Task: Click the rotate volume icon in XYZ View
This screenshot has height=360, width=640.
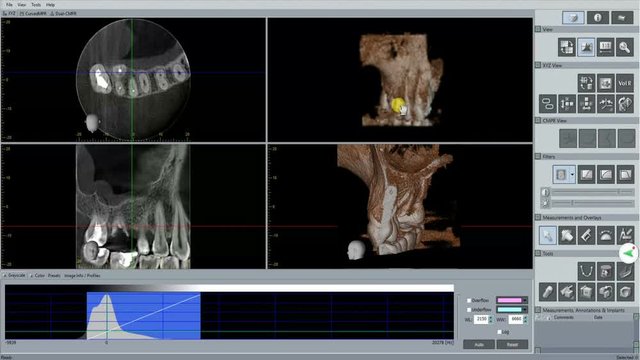Action: tap(586, 83)
